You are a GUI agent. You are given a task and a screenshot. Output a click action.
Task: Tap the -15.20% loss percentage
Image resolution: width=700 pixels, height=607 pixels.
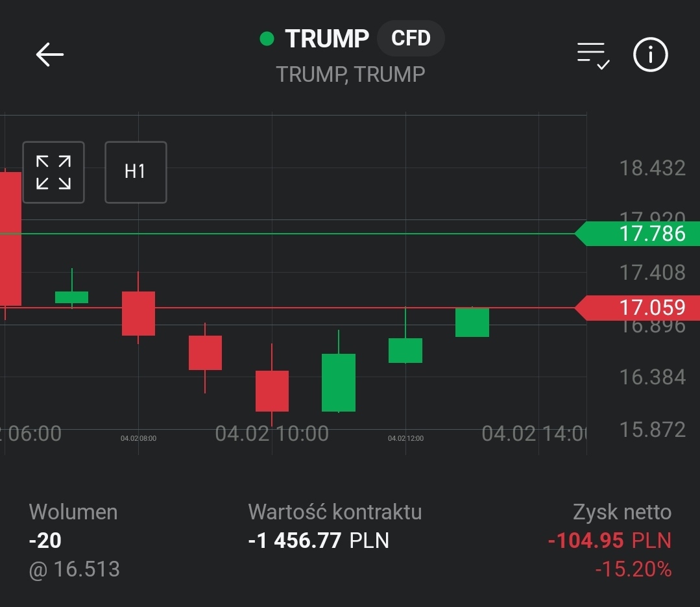coord(633,569)
